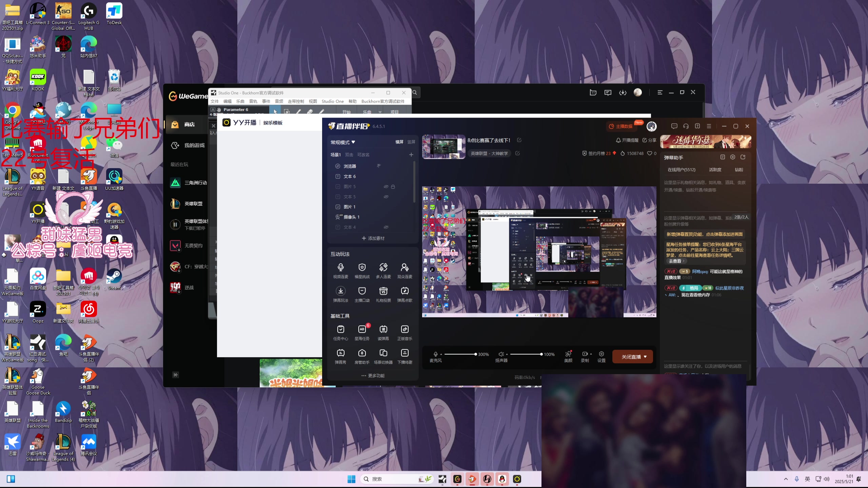This screenshot has height=488, width=868.
Task: Edit the stream title pencil icon
Action: pyautogui.click(x=519, y=140)
